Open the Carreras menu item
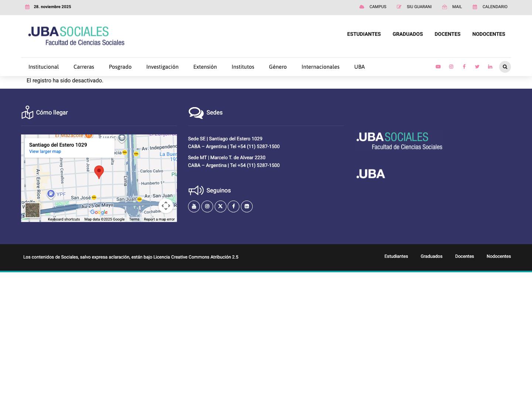The width and height of the screenshot is (532, 403). [x=83, y=67]
